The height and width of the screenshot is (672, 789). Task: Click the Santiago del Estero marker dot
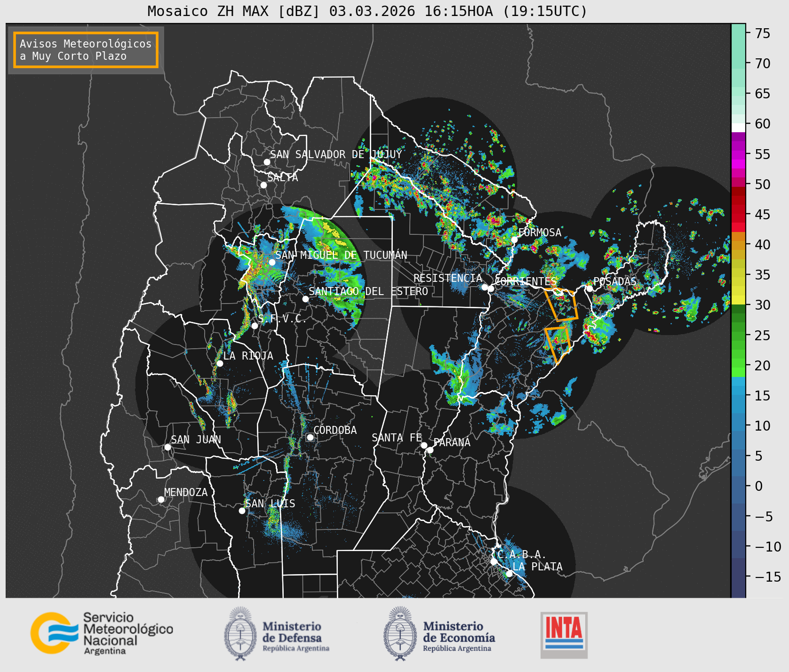(305, 299)
